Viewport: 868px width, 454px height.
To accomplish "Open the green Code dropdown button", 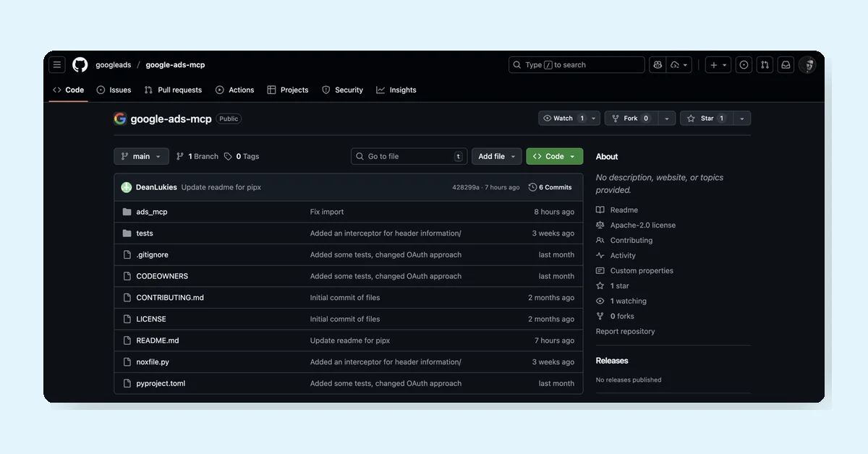I will tap(555, 157).
